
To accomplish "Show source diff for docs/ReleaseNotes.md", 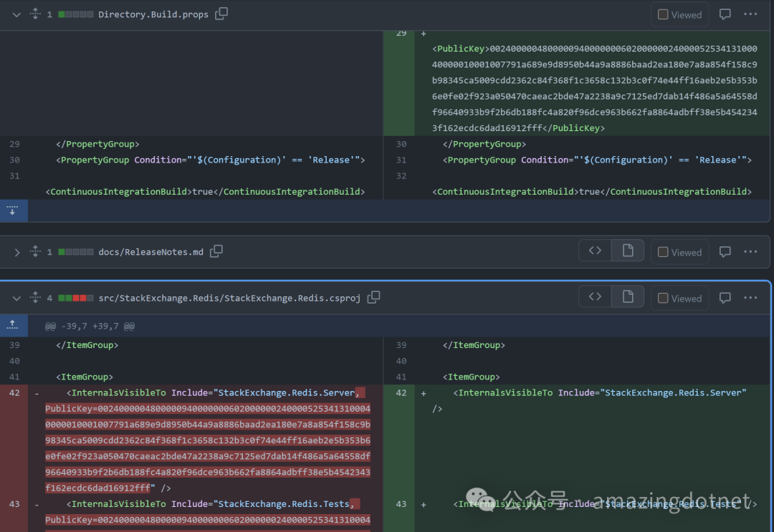I will coord(595,251).
